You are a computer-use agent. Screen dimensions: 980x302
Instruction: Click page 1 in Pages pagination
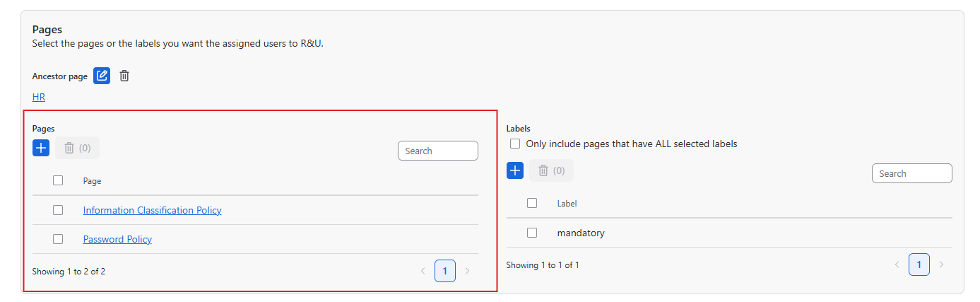445,271
